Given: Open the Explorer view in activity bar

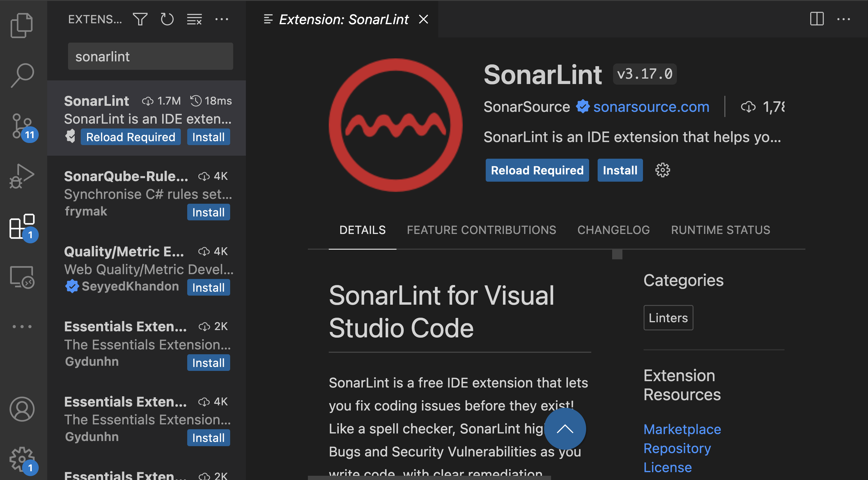Looking at the screenshot, I should (x=22, y=25).
